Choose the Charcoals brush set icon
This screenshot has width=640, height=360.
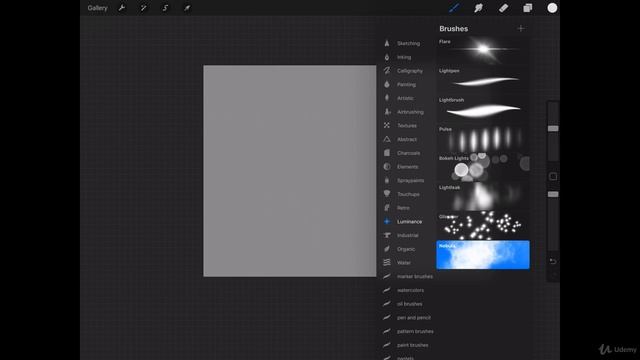pyautogui.click(x=387, y=153)
